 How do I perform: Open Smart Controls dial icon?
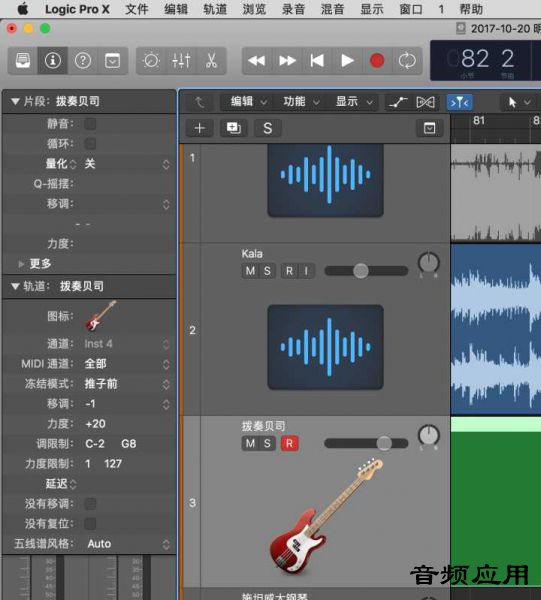click(x=151, y=60)
